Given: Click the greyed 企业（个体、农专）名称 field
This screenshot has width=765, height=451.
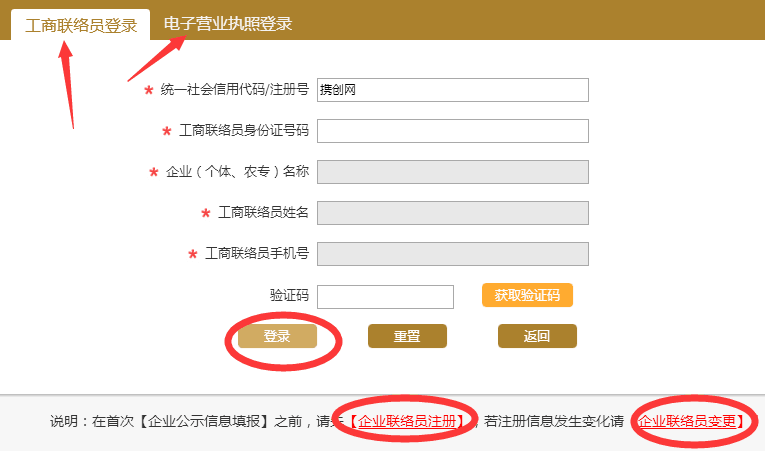Looking at the screenshot, I should 452,172.
